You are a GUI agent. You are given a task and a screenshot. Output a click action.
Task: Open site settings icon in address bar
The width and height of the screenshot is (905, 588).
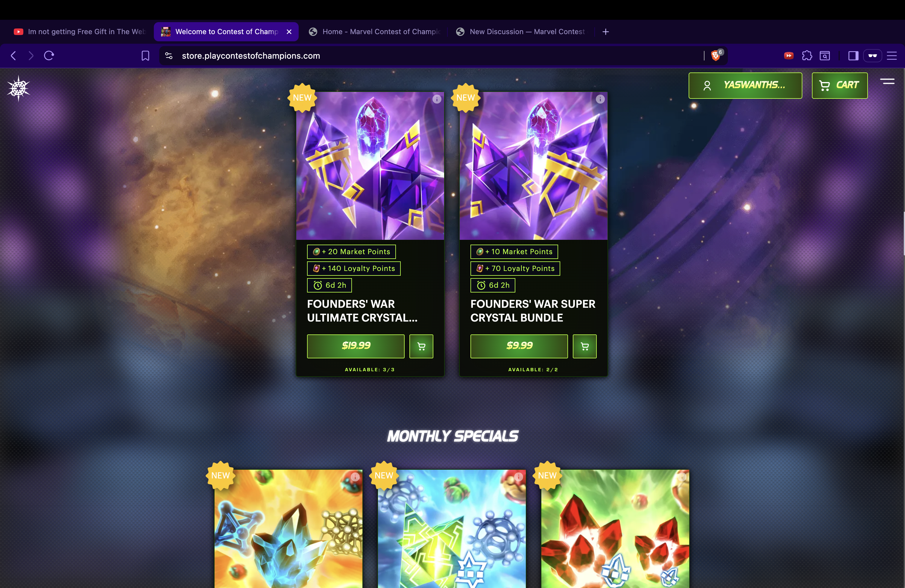[x=169, y=55]
